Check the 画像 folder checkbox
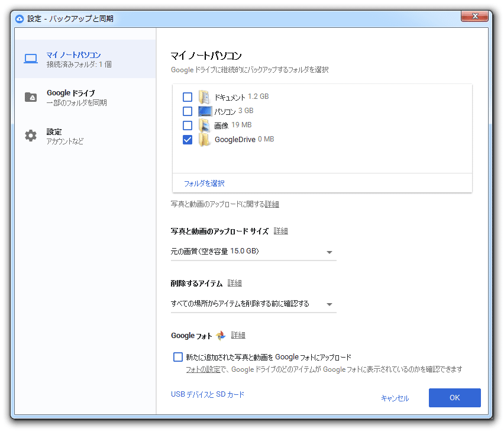 tap(188, 126)
